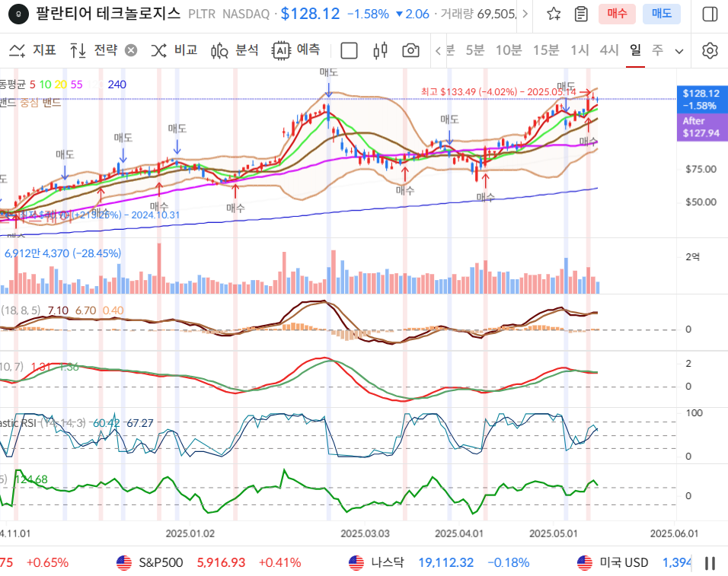Open the 분석 analysis tool
This screenshot has width=728, height=576.
[235, 49]
